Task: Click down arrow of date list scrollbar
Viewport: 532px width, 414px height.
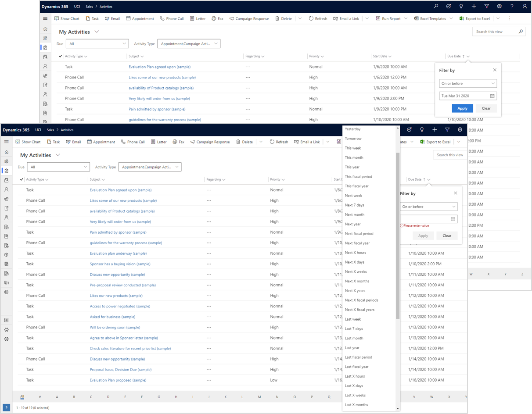Action: point(398,409)
